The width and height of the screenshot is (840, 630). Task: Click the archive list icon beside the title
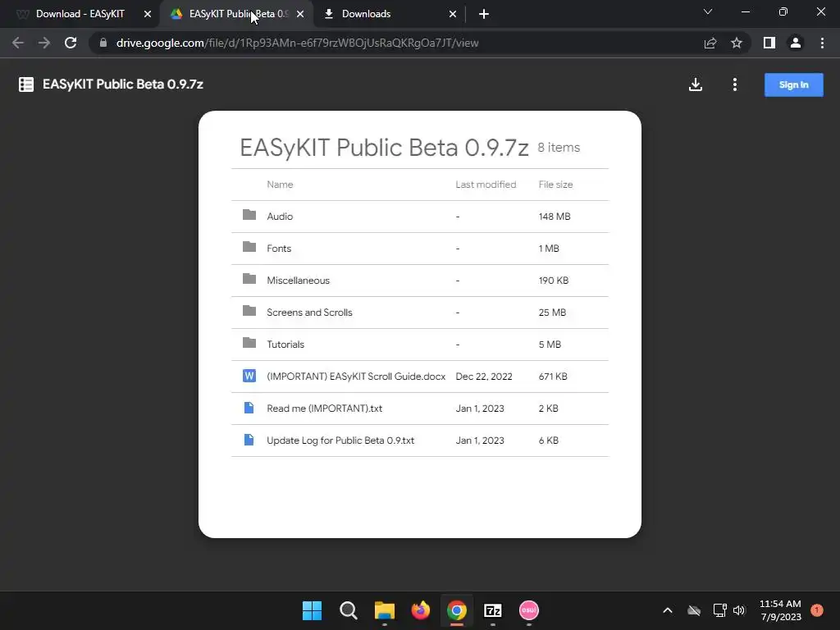point(25,84)
